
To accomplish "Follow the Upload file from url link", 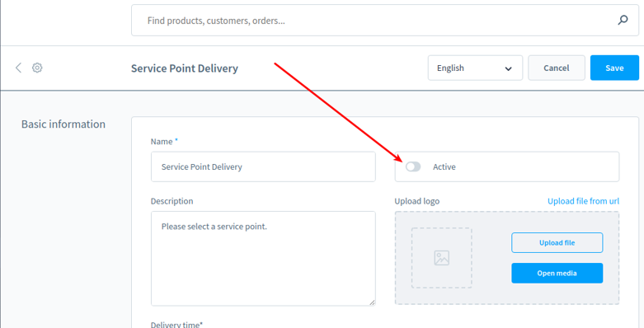I will point(583,201).
